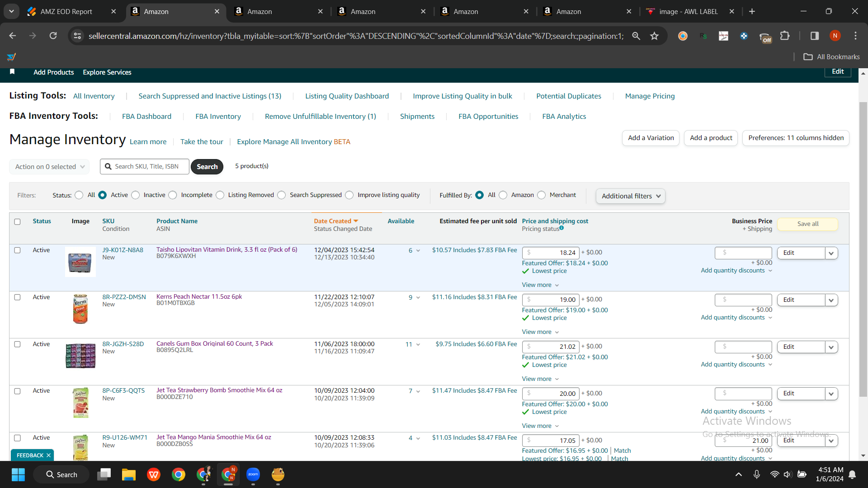Select Fulfilled By Merchant radio button
The image size is (868, 488).
[x=542, y=195]
